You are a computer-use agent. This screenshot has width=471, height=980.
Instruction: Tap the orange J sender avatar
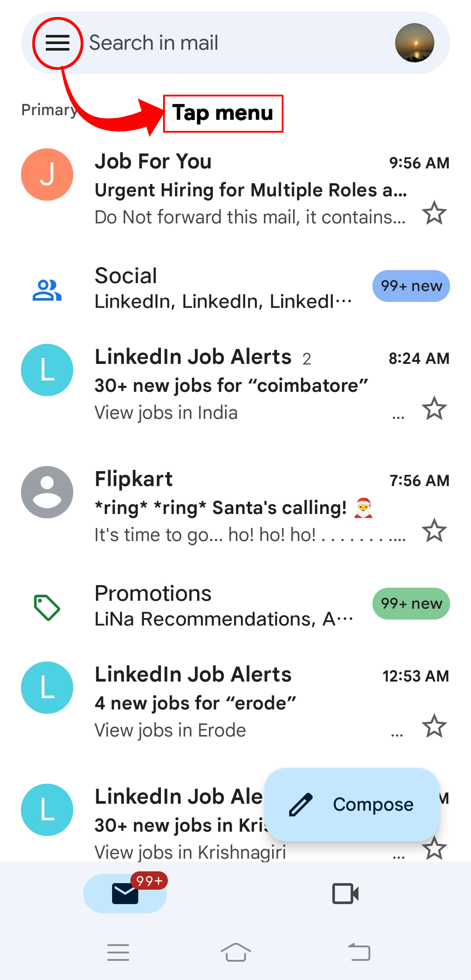47,175
